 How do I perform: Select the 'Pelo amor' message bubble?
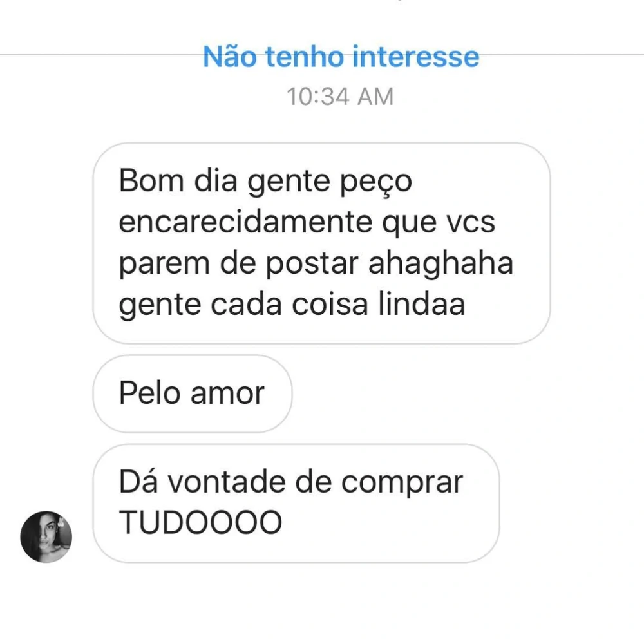pos(192,393)
